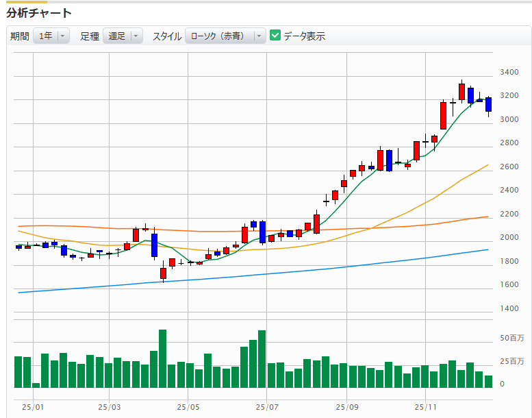Click the 3400 price label on the right axis

(x=509, y=72)
